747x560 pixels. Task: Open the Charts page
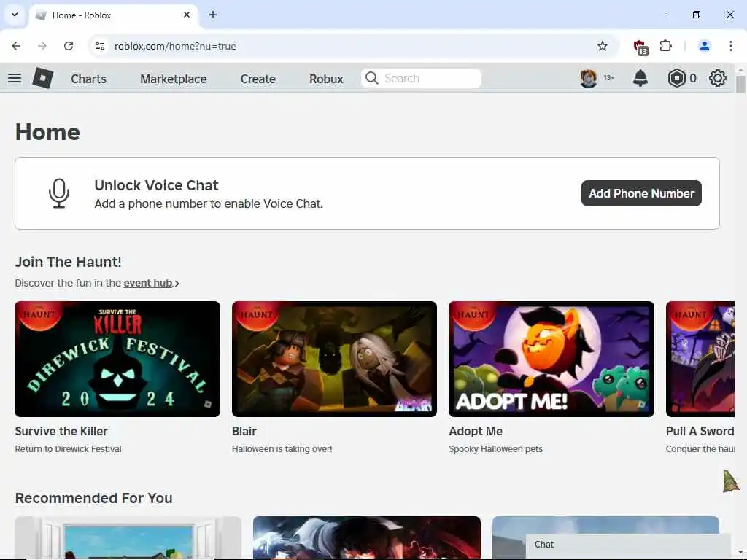88,79
